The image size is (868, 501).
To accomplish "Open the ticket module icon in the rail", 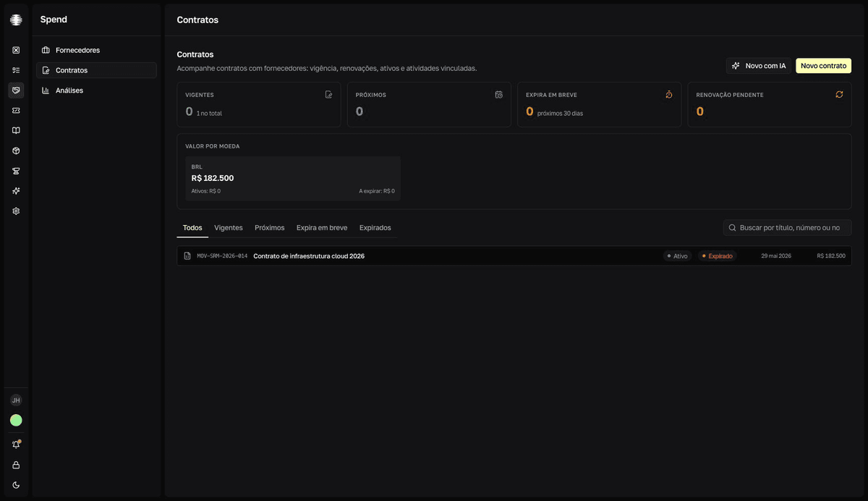I will pyautogui.click(x=16, y=111).
